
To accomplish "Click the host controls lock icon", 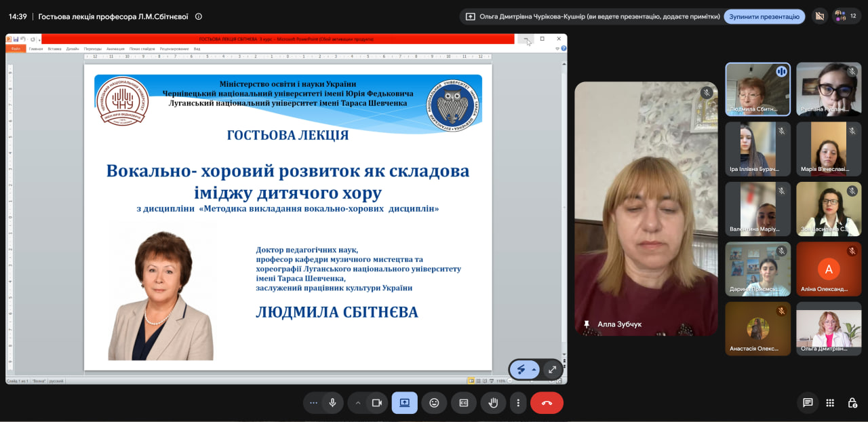I will [x=852, y=402].
